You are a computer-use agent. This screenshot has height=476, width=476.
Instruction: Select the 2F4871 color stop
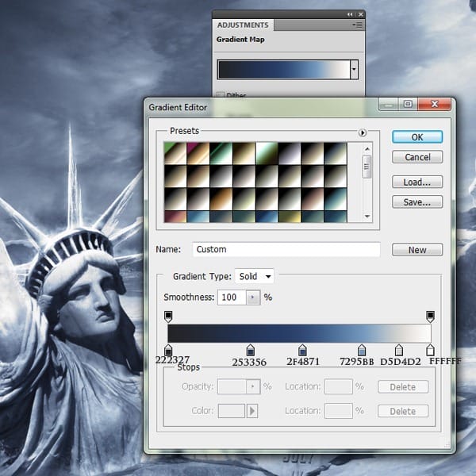[302, 350]
